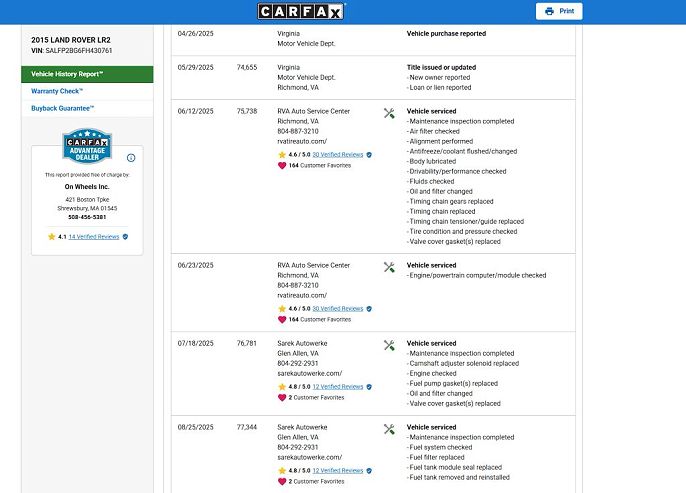Click the CARFAX Advantage Dealer badge
Viewport: 686px width, 493px height.
tap(87, 146)
